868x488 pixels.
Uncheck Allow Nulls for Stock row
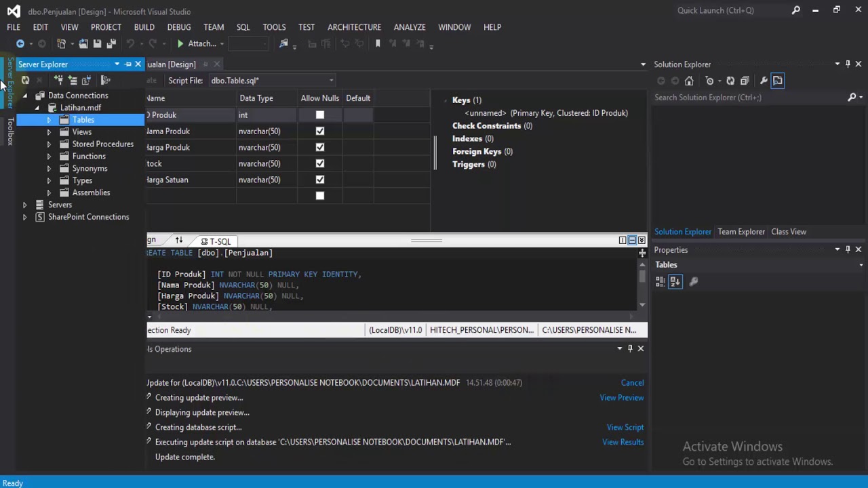click(x=320, y=163)
